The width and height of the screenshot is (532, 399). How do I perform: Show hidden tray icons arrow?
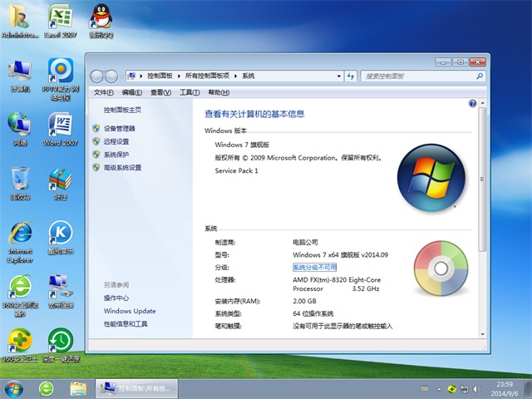[x=440, y=389]
